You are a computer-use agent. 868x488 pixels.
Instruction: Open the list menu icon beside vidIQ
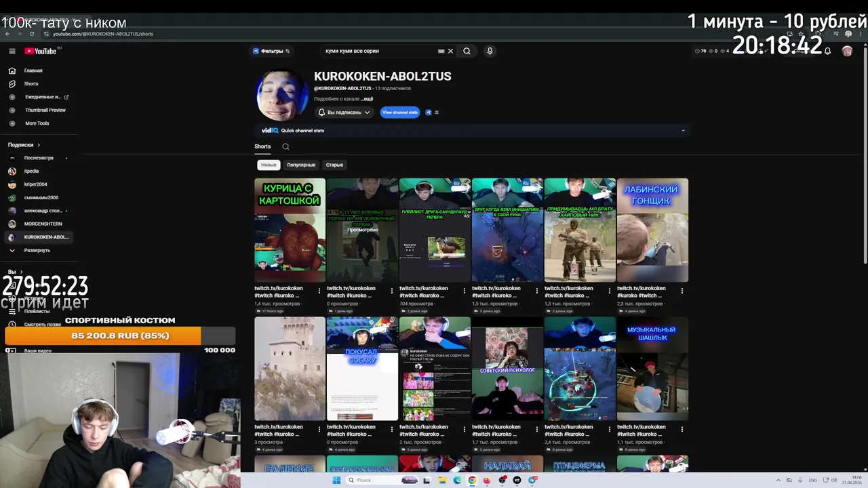tap(437, 113)
